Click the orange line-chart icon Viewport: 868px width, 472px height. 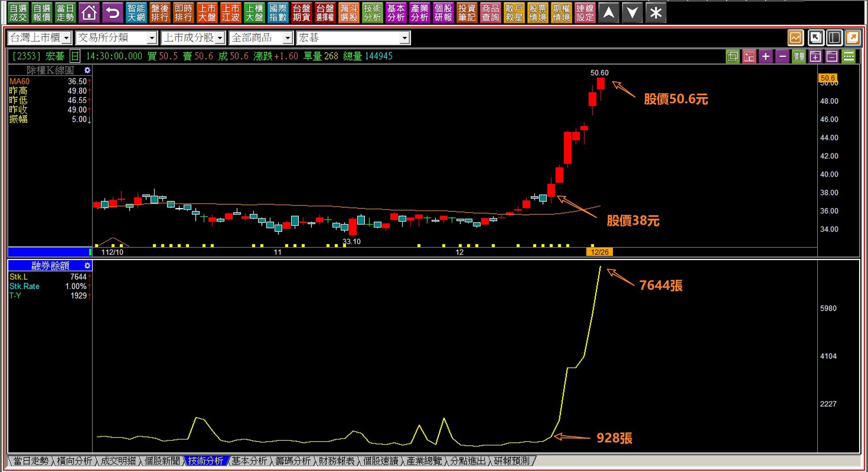(796, 38)
